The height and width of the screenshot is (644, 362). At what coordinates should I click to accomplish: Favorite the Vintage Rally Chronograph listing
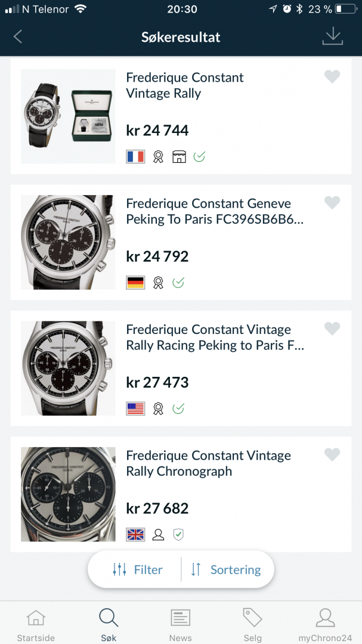pyautogui.click(x=332, y=454)
